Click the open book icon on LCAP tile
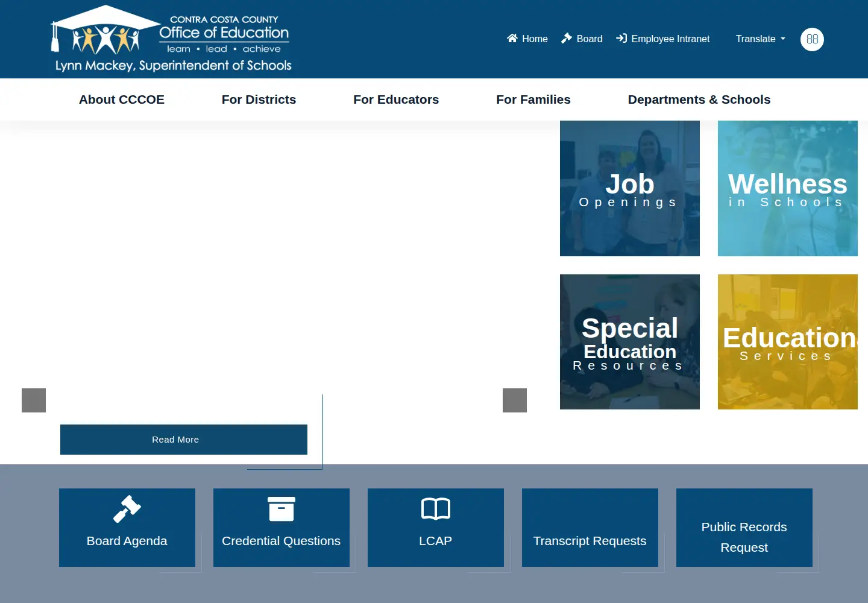868x603 pixels. pyautogui.click(x=436, y=509)
